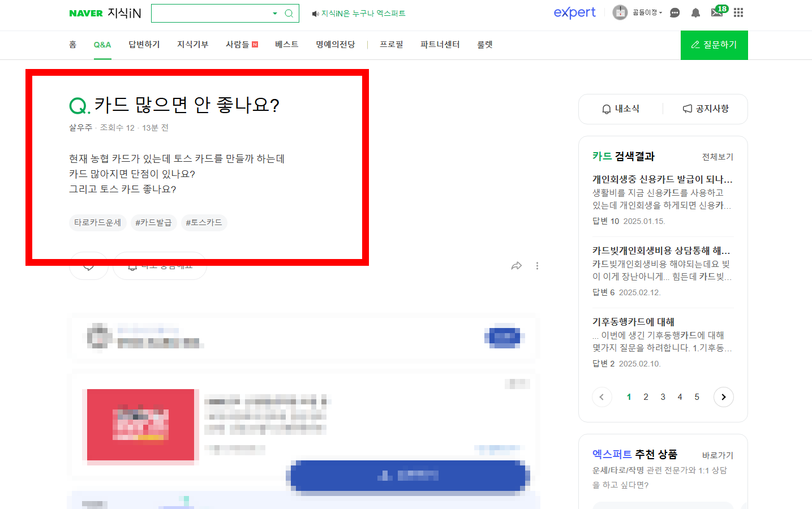The height and width of the screenshot is (509, 812).
Task: Open the 파트너센터 menu item
Action: (x=440, y=45)
